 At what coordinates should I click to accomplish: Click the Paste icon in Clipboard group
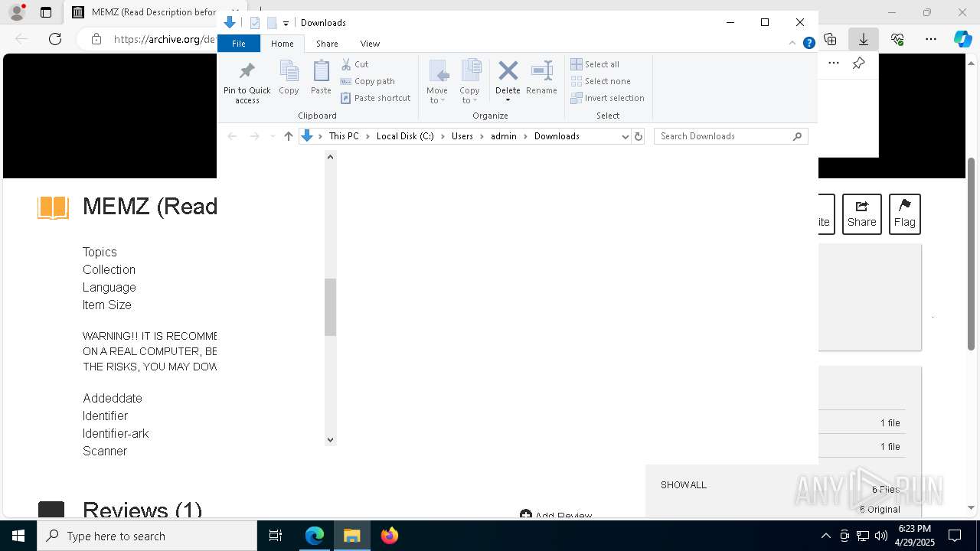[x=321, y=77]
